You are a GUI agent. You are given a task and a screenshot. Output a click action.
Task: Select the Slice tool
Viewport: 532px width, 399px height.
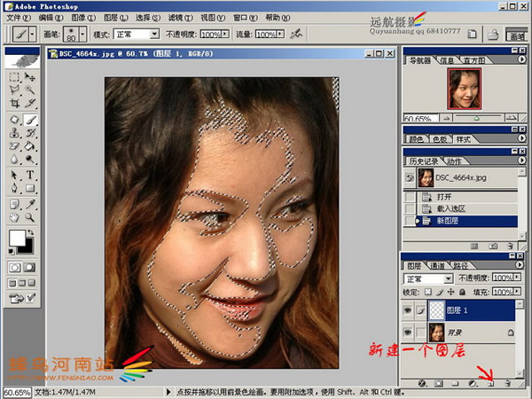click(30, 103)
